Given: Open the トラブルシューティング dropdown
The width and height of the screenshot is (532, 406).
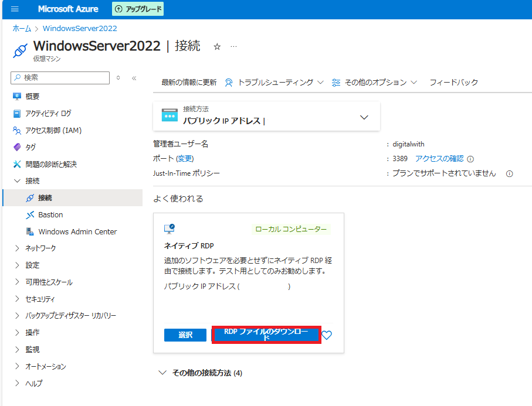Looking at the screenshot, I should coord(274,83).
